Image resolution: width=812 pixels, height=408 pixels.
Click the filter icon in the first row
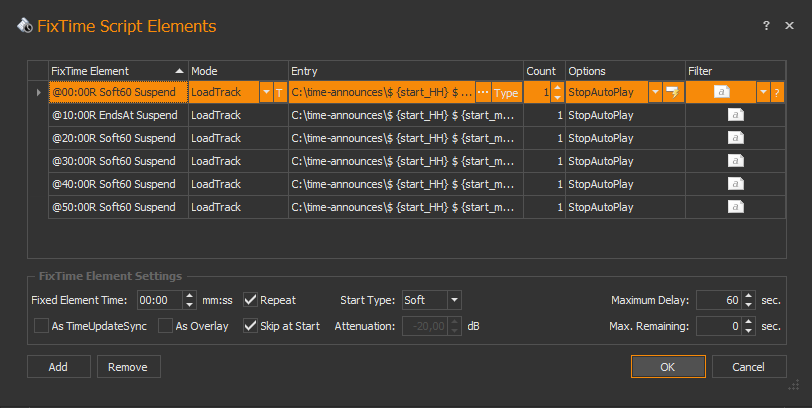pos(722,93)
